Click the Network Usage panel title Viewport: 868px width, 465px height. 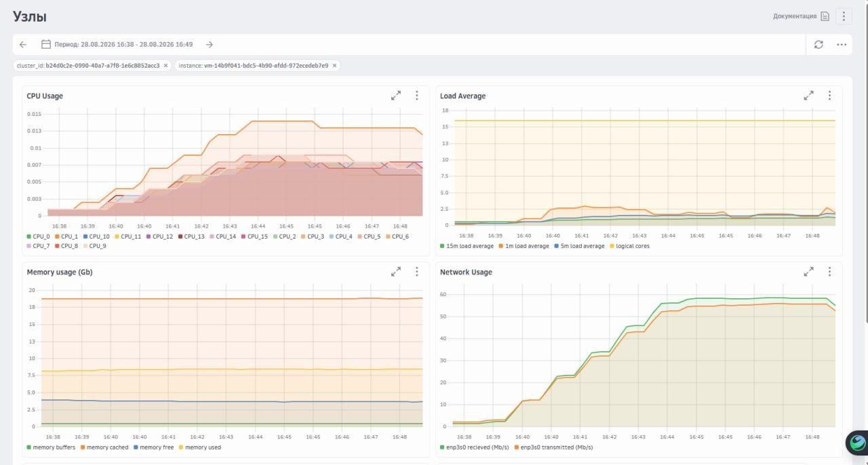pos(466,272)
